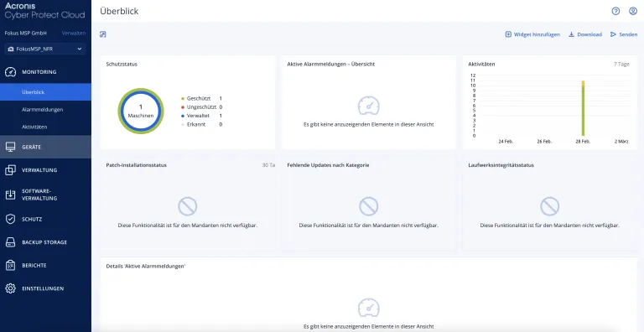Click the Fokus MSP GmbH company name
This screenshot has width=644, height=332.
25,33
